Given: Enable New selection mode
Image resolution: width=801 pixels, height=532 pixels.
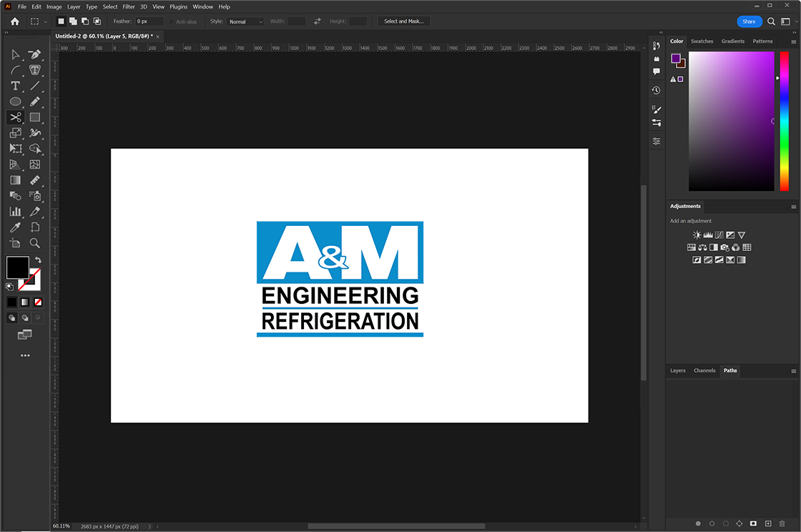Looking at the screenshot, I should [x=61, y=21].
